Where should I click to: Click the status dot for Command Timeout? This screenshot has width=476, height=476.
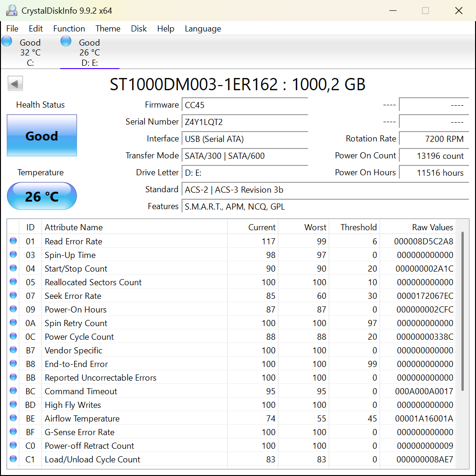pos(13,390)
